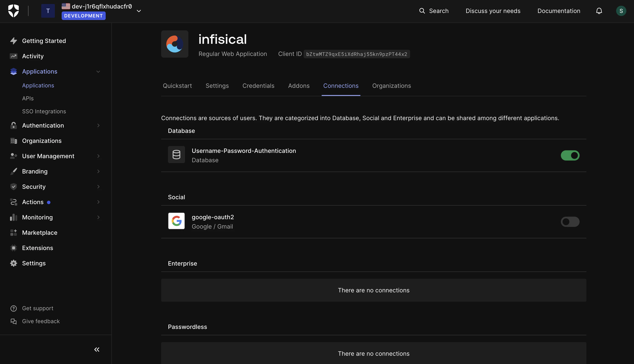This screenshot has height=364, width=634.
Task: Switch to the Credentials tab
Action: point(259,86)
